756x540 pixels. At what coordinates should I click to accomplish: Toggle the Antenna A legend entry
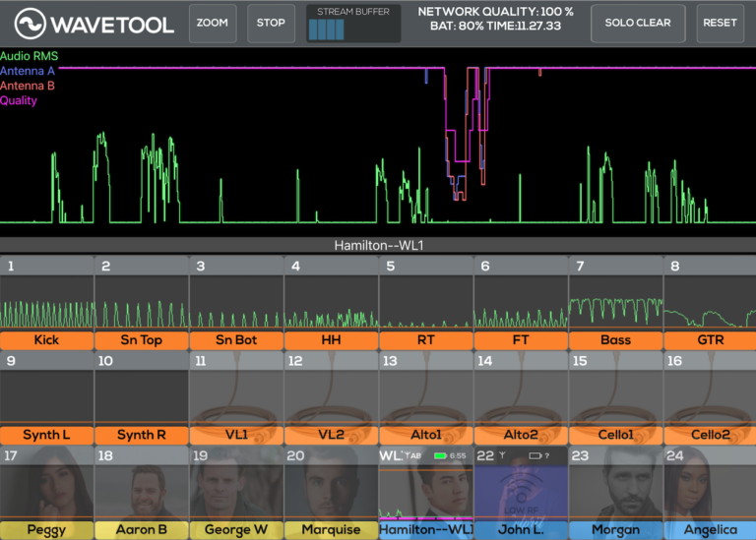coord(28,71)
